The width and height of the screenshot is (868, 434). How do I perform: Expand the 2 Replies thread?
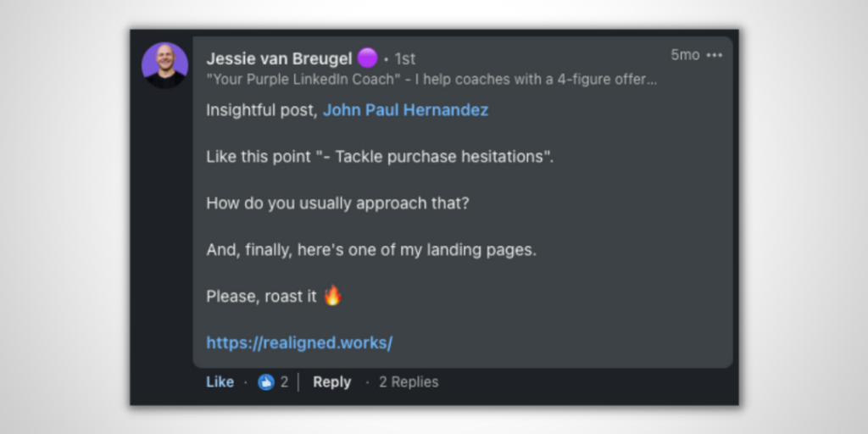tap(409, 382)
